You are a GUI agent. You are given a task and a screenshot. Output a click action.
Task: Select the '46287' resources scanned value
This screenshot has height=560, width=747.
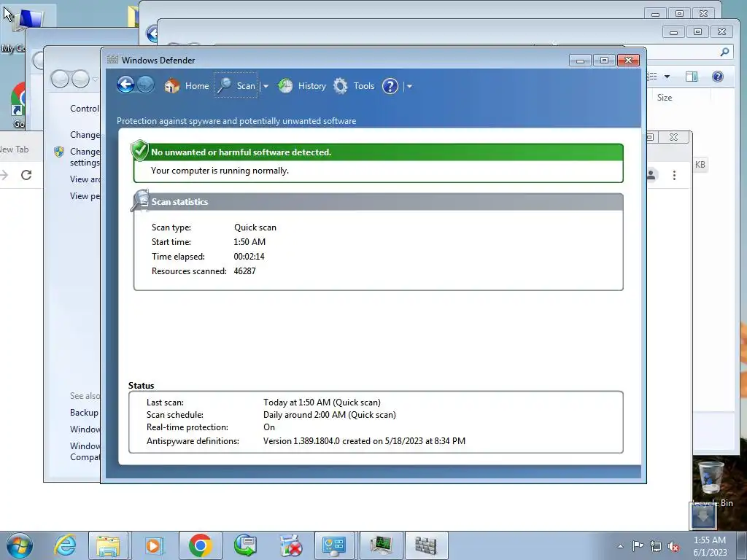[244, 271]
